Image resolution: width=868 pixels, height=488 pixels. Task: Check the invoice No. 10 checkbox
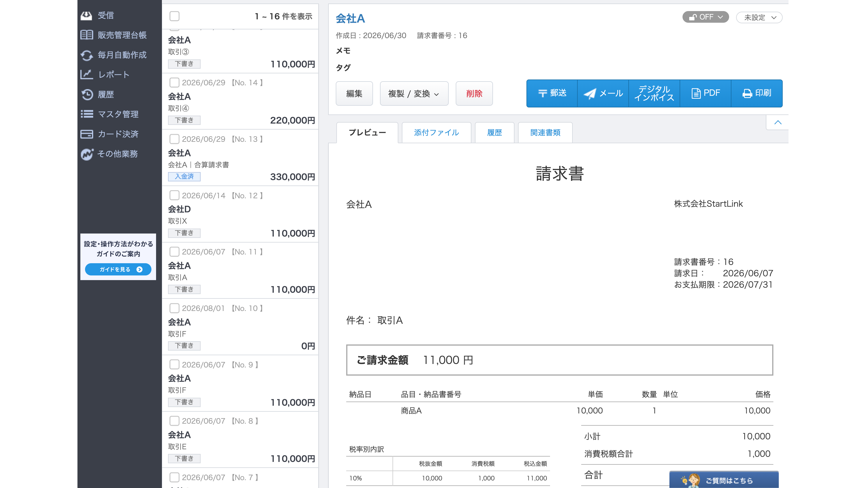pyautogui.click(x=174, y=308)
